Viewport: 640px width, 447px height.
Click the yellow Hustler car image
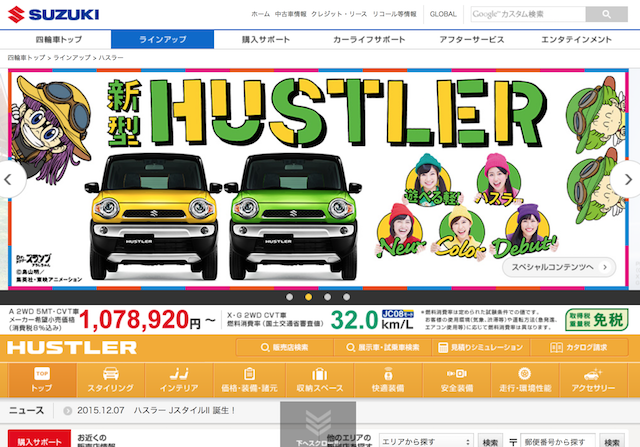[154, 216]
